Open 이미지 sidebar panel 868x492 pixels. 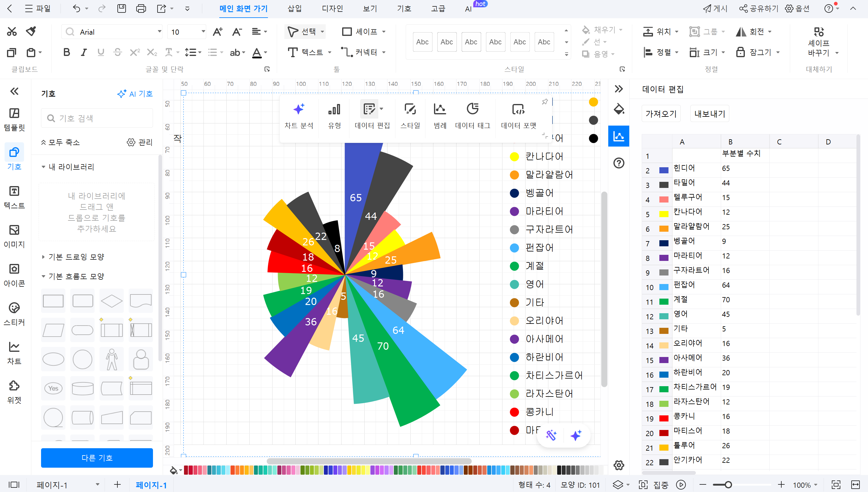(x=14, y=237)
